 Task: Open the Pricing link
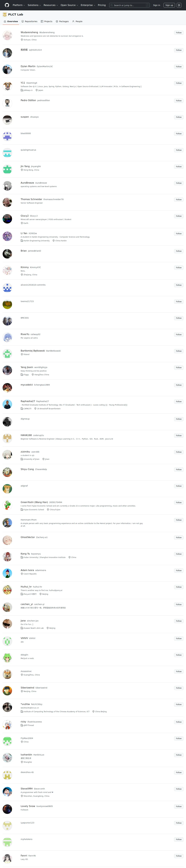(102, 5)
